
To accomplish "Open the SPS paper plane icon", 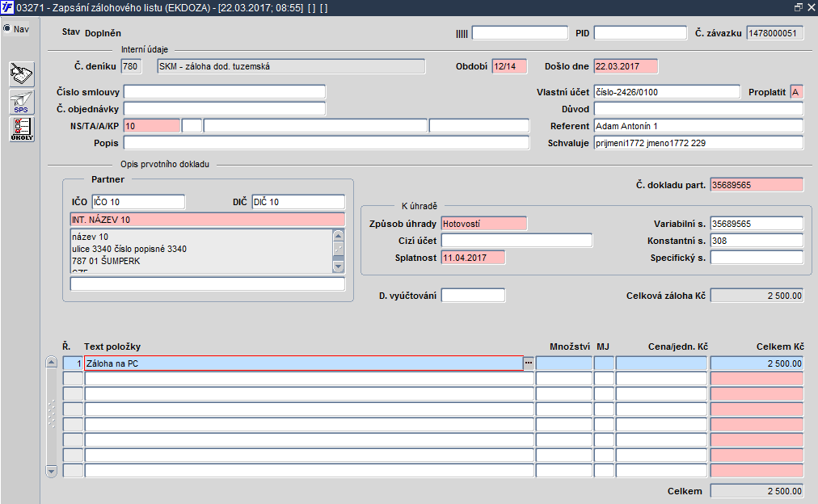I will point(22,102).
